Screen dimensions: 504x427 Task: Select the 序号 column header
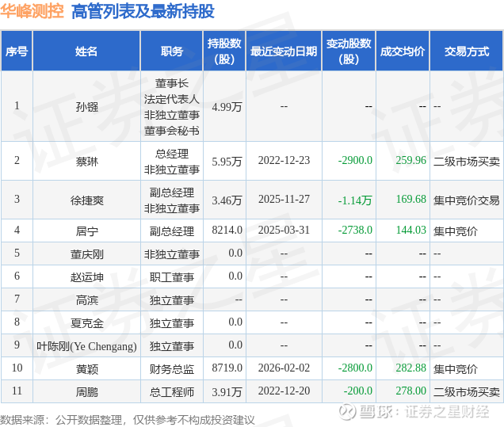(17, 51)
